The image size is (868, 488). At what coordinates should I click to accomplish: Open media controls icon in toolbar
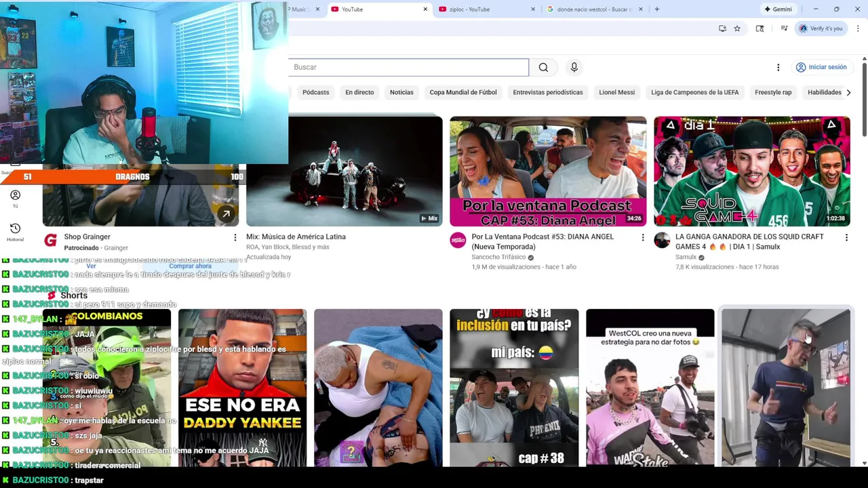[x=784, y=28]
